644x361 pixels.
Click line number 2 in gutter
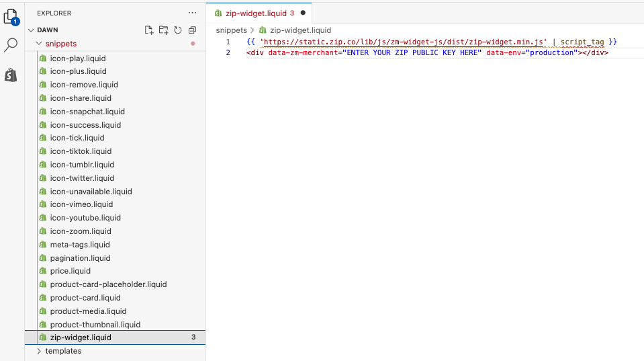pyautogui.click(x=228, y=52)
